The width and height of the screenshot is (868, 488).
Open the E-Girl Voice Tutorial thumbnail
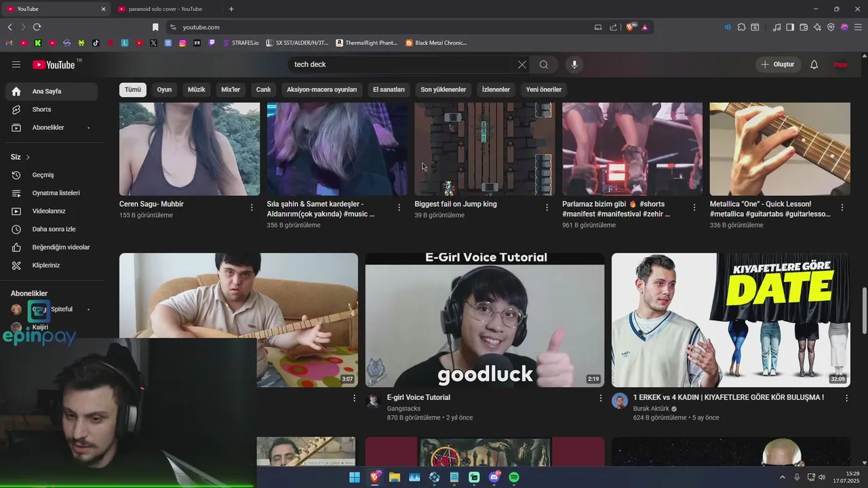[x=485, y=320]
